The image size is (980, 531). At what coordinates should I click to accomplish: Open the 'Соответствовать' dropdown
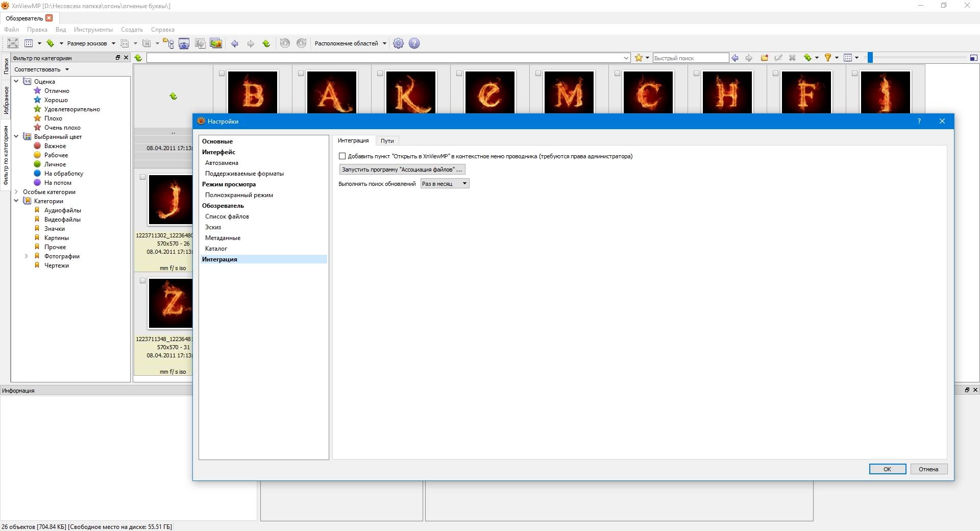pyautogui.click(x=41, y=69)
